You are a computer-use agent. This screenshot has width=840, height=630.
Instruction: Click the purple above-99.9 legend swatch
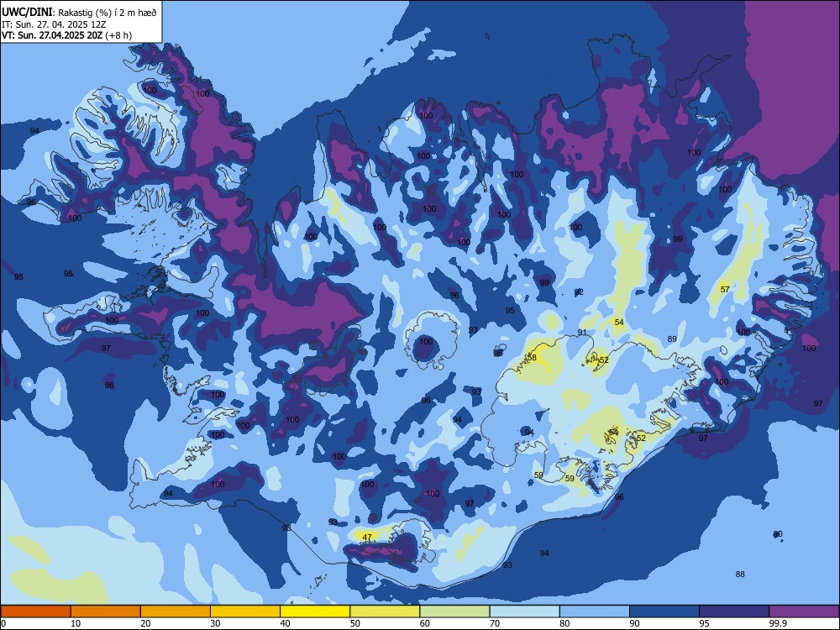tap(804, 612)
